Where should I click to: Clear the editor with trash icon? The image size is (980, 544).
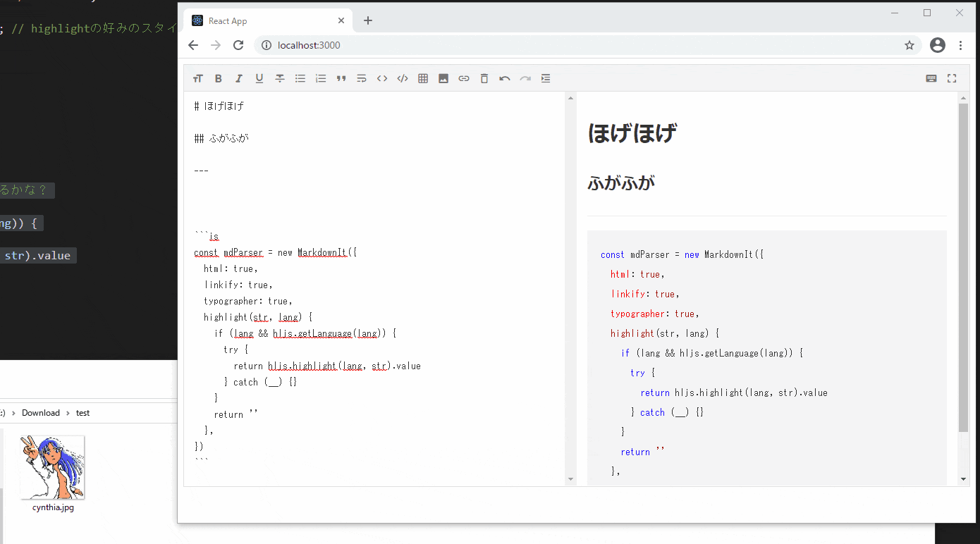click(484, 78)
